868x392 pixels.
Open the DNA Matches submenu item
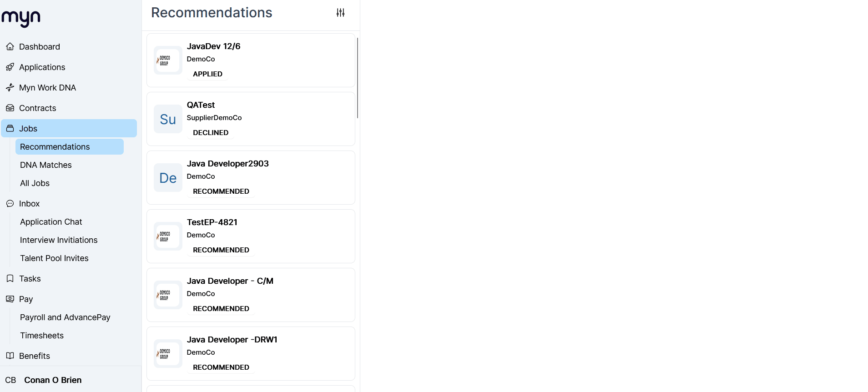(x=46, y=165)
